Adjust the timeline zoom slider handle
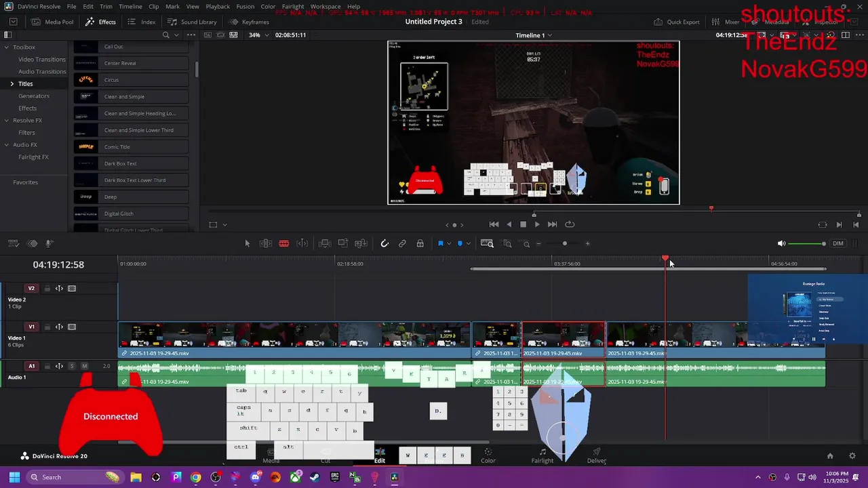Screen dimensions: 868x488 pyautogui.click(x=565, y=243)
